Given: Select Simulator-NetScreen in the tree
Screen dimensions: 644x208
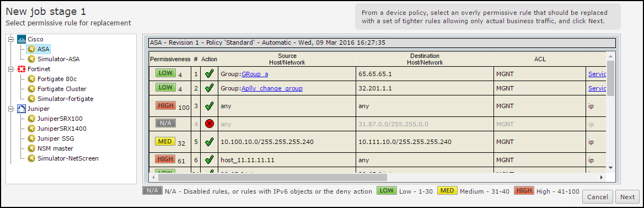Looking at the screenshot, I should pos(68,158).
